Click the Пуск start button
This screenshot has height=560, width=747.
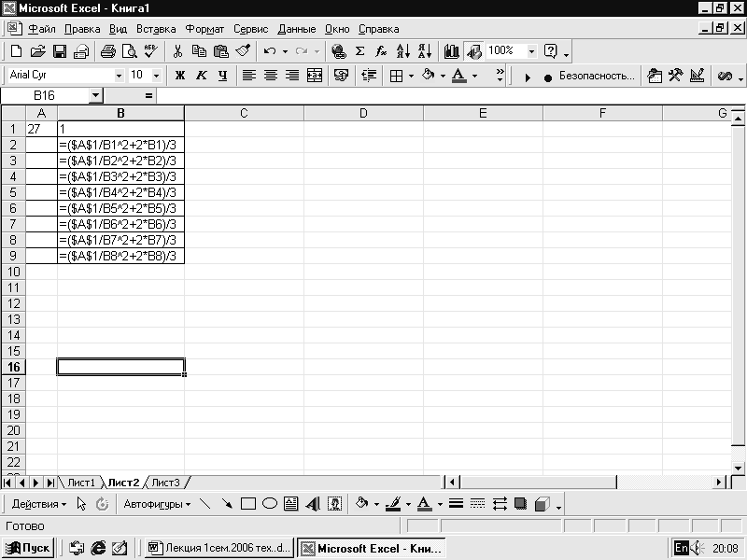28,548
